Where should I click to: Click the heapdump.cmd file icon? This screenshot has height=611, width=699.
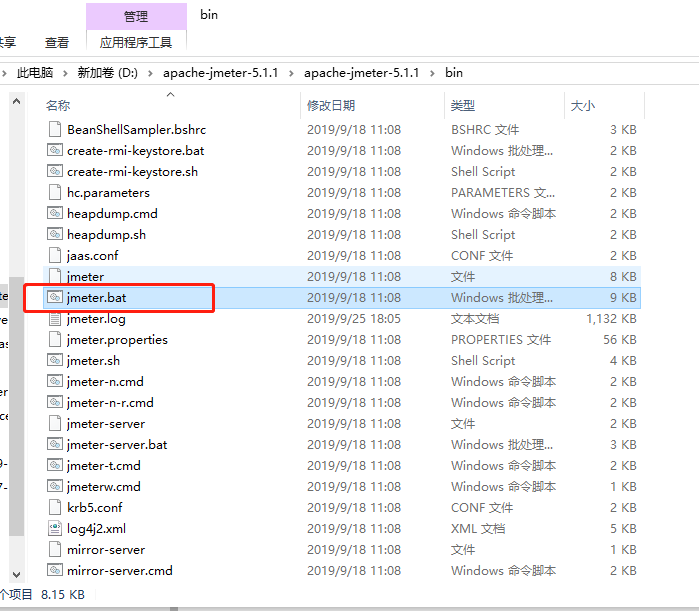[55, 213]
